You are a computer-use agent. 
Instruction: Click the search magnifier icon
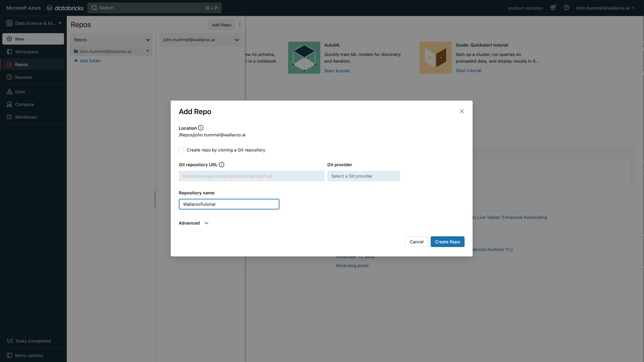point(94,8)
